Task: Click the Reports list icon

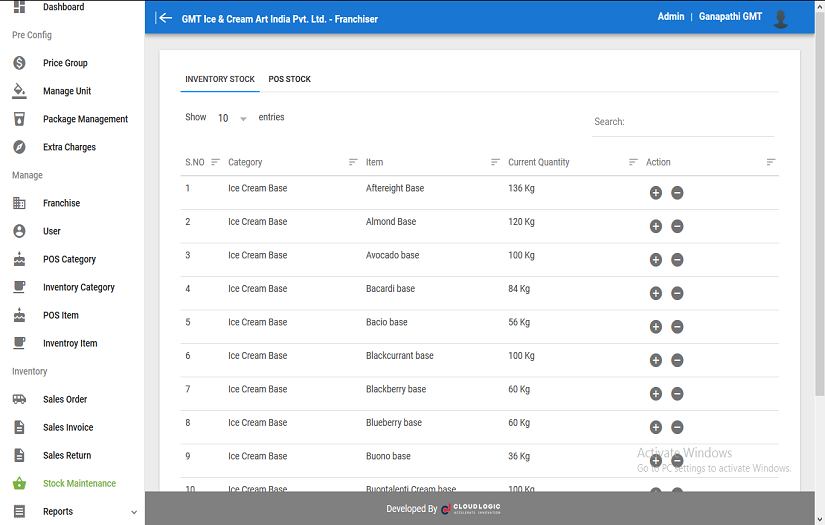Action: pyautogui.click(x=19, y=511)
